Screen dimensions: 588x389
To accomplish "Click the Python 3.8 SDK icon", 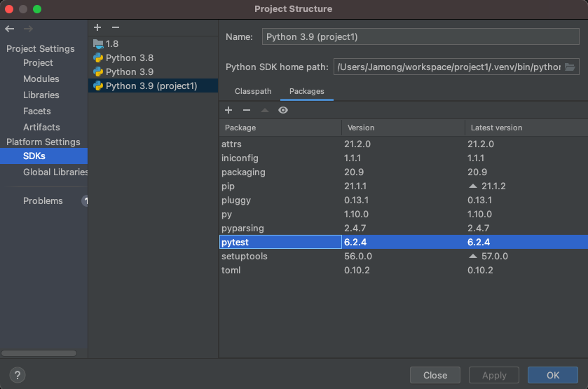I will click(x=98, y=57).
